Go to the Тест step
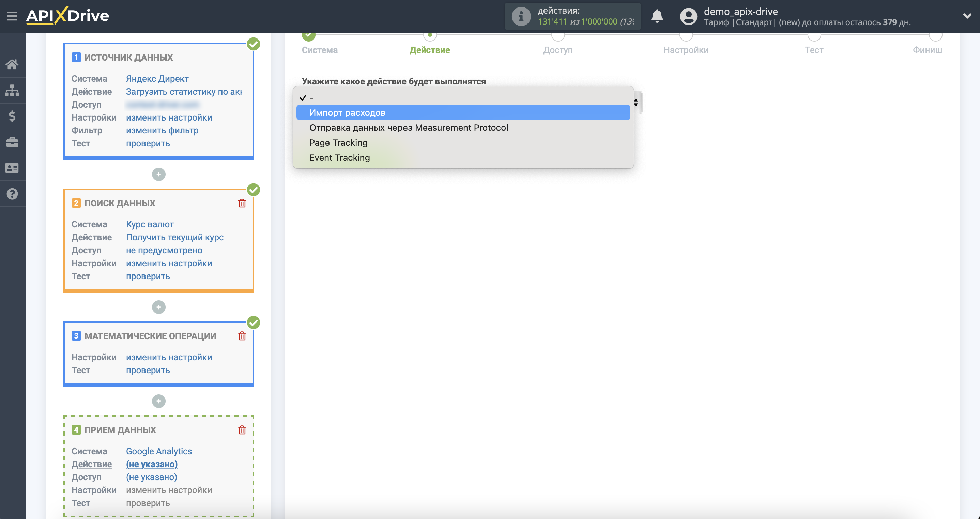The width and height of the screenshot is (980, 519). 814,50
